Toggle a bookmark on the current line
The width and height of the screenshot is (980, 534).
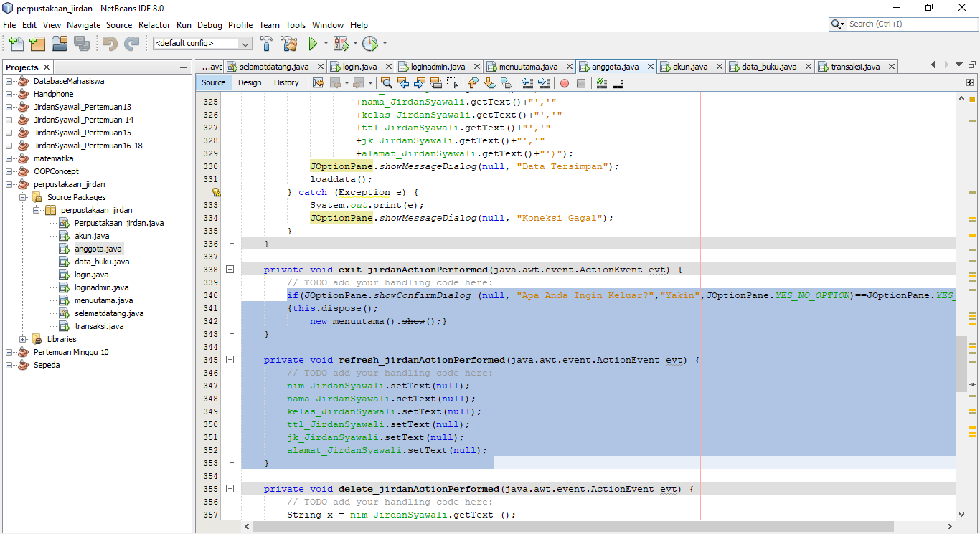[507, 82]
